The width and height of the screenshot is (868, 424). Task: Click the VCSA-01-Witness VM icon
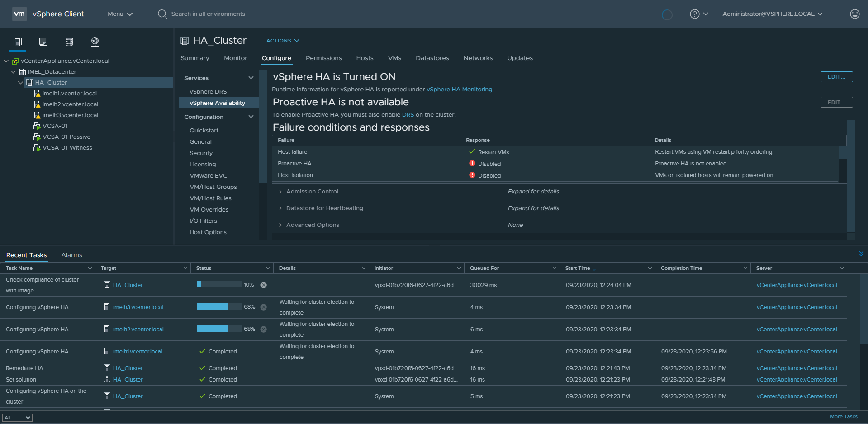(x=37, y=148)
